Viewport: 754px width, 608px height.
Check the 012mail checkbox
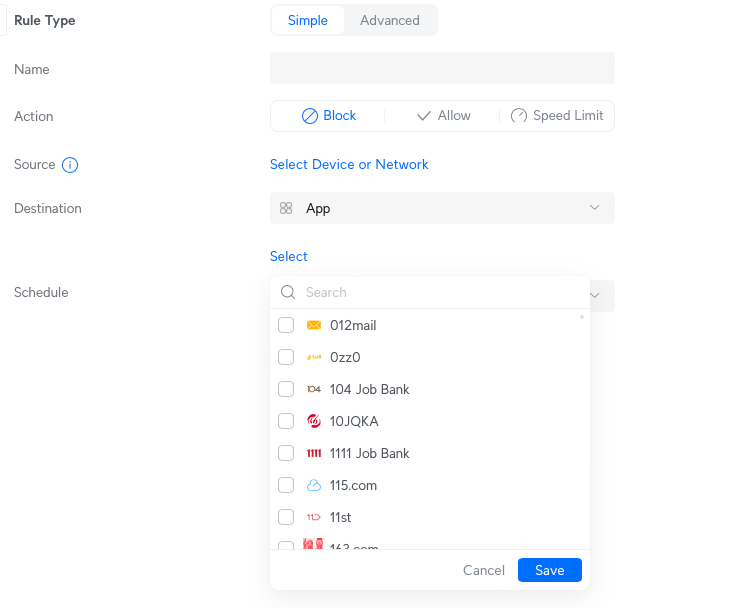pyautogui.click(x=286, y=325)
